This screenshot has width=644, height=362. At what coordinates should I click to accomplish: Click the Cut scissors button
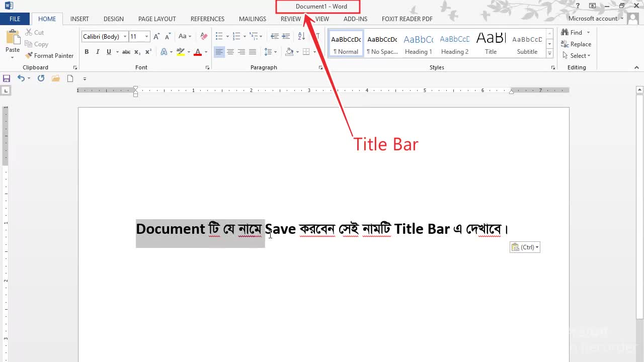[34, 32]
